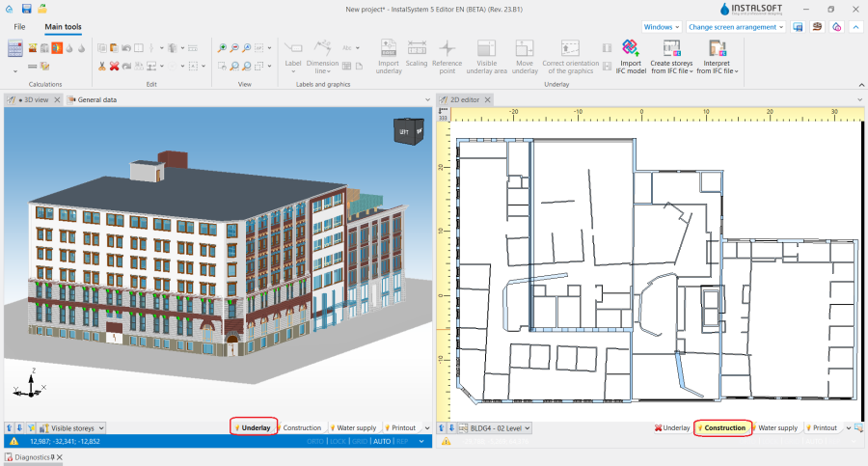Click the zoom to all magnifier icon
This screenshot has width=868, height=466.
tap(246, 48)
